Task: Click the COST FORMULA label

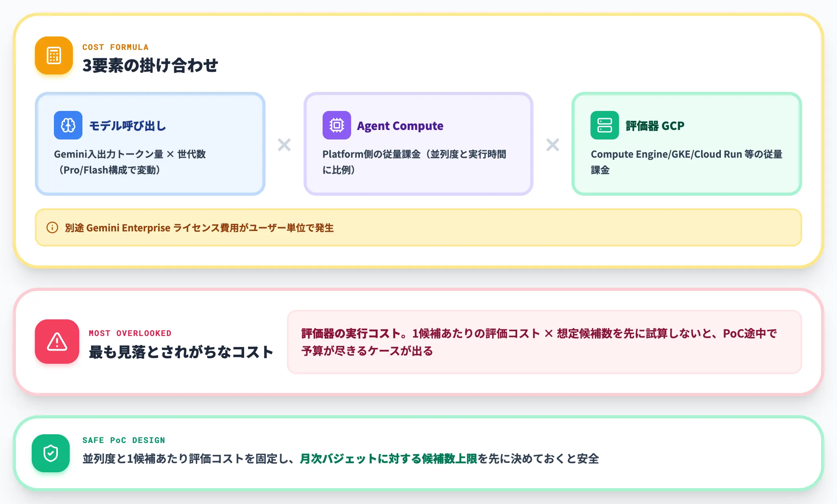Action: [x=115, y=47]
